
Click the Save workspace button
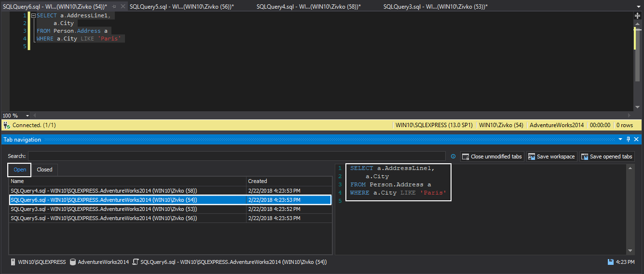tap(551, 157)
